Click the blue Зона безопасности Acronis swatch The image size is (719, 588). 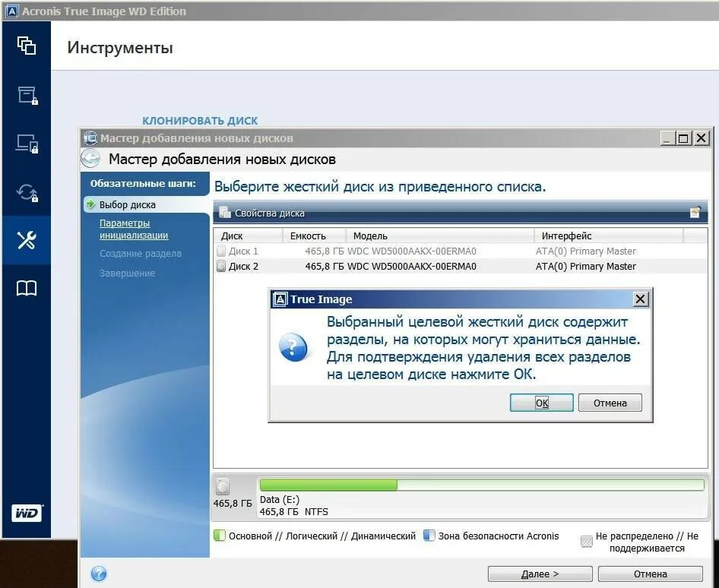429,536
